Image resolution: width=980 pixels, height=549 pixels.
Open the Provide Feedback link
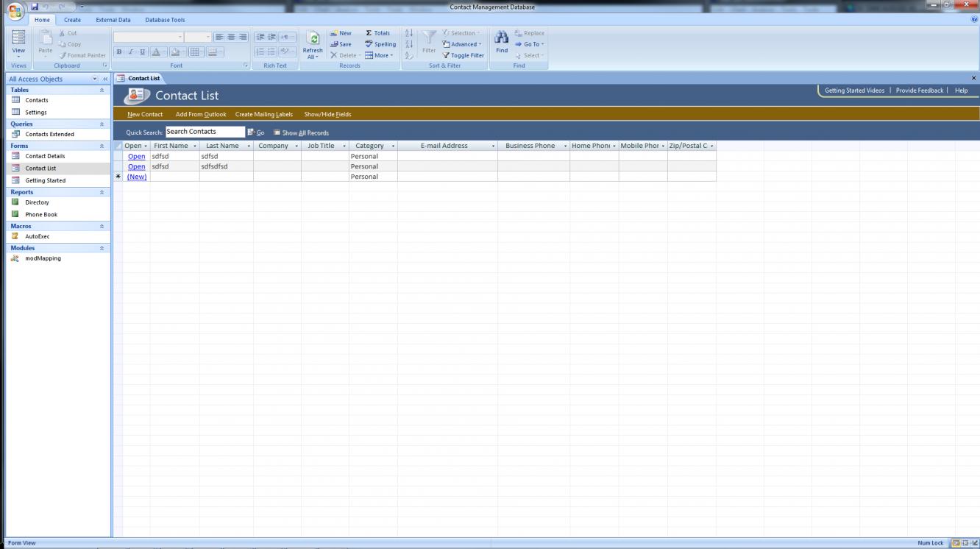pos(920,91)
